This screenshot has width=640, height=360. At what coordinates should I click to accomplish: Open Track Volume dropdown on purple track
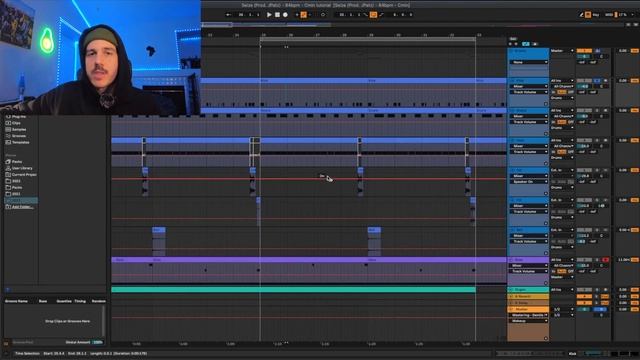click(529, 271)
